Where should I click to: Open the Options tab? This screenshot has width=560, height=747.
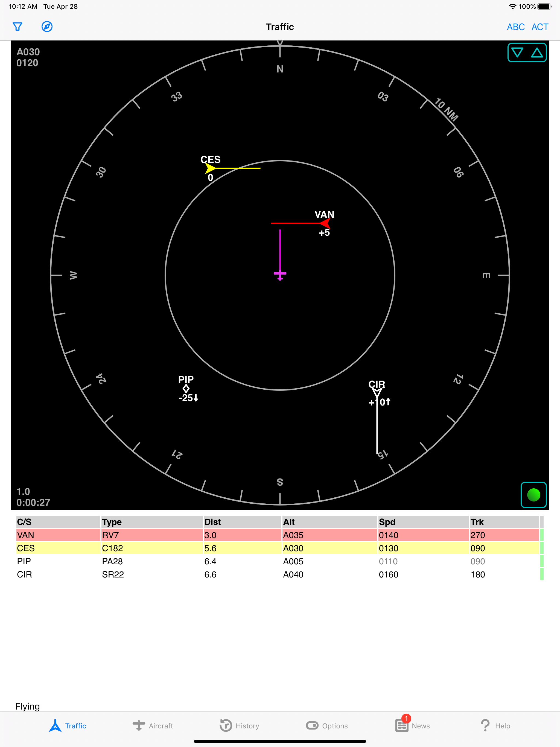(327, 726)
